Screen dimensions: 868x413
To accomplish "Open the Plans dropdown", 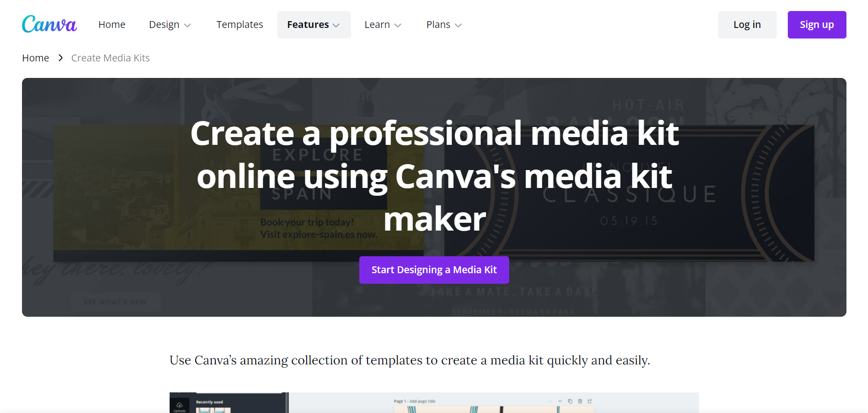I will tap(443, 24).
